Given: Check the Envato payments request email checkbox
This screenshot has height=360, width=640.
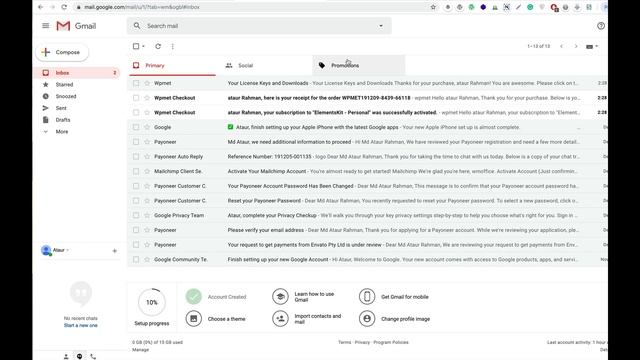Looking at the screenshot, I should (136, 244).
